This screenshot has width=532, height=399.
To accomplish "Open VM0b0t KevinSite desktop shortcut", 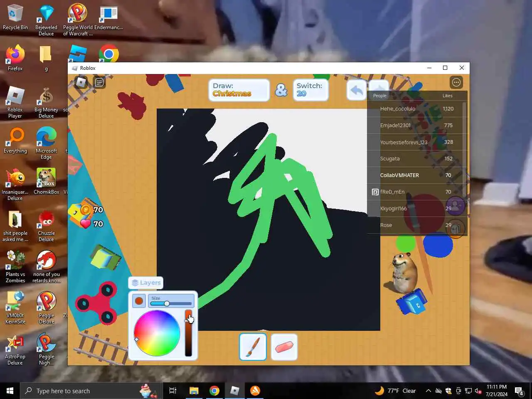I will coord(15,308).
